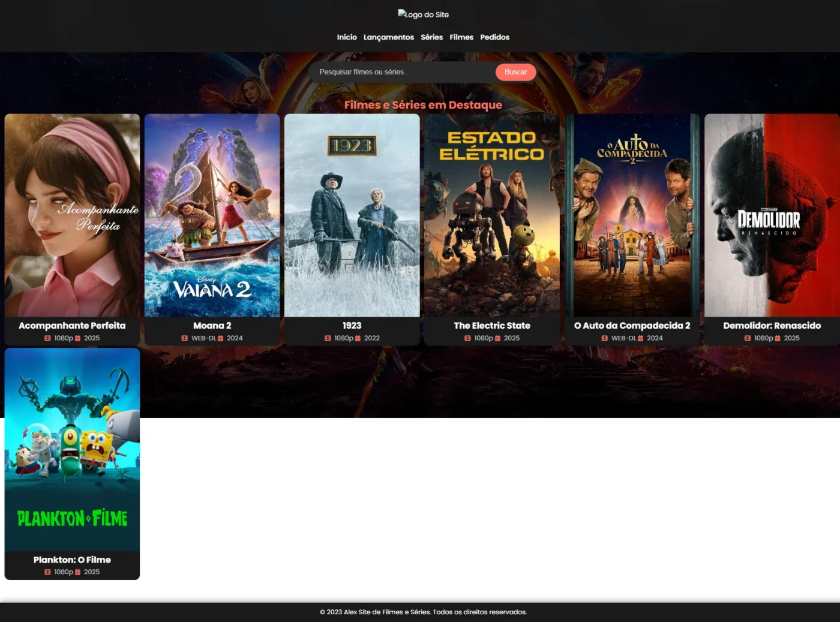Click the film quality icon under 1923

pos(328,338)
